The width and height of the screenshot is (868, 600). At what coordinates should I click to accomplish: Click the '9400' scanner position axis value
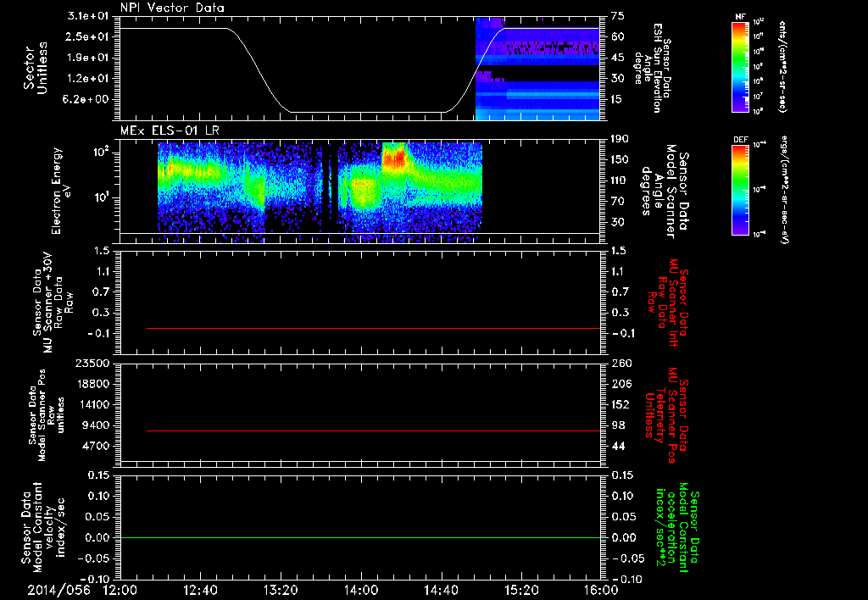(x=95, y=425)
